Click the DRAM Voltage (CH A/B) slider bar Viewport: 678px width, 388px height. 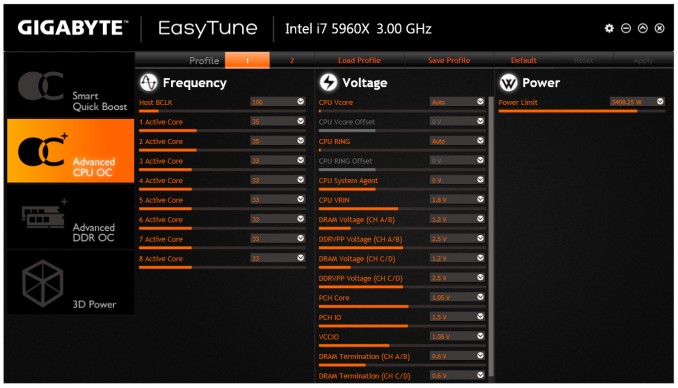pyautogui.click(x=402, y=228)
